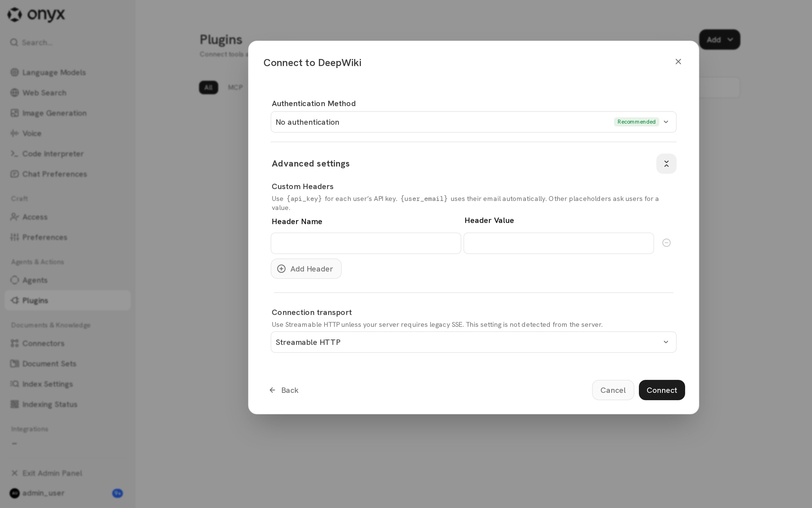Cancel the DeepWiki connection
Image resolution: width=812 pixels, height=508 pixels.
pyautogui.click(x=613, y=390)
